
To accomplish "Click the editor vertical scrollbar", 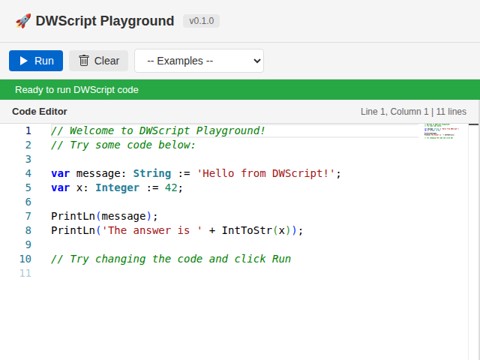I will [473, 242].
